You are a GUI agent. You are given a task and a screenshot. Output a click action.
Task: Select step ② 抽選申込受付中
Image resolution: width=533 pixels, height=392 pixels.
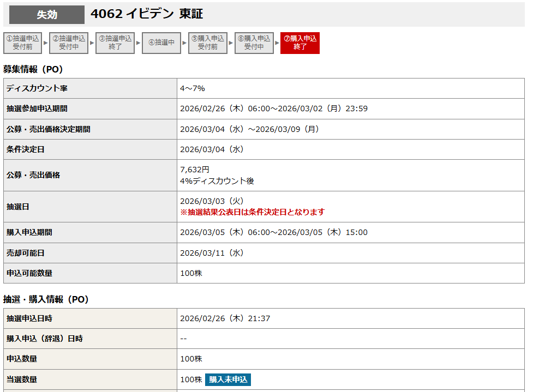pyautogui.click(x=69, y=43)
